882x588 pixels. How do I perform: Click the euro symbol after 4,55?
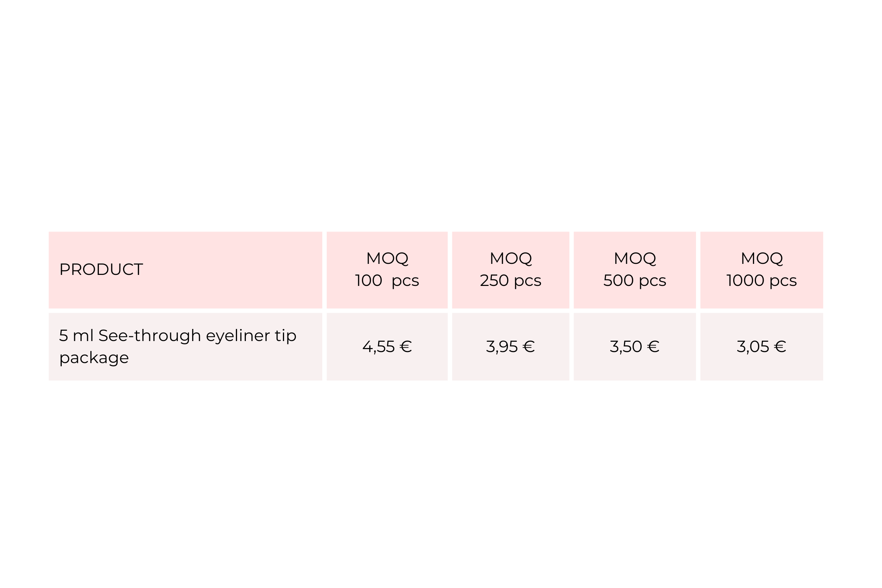[406, 347]
